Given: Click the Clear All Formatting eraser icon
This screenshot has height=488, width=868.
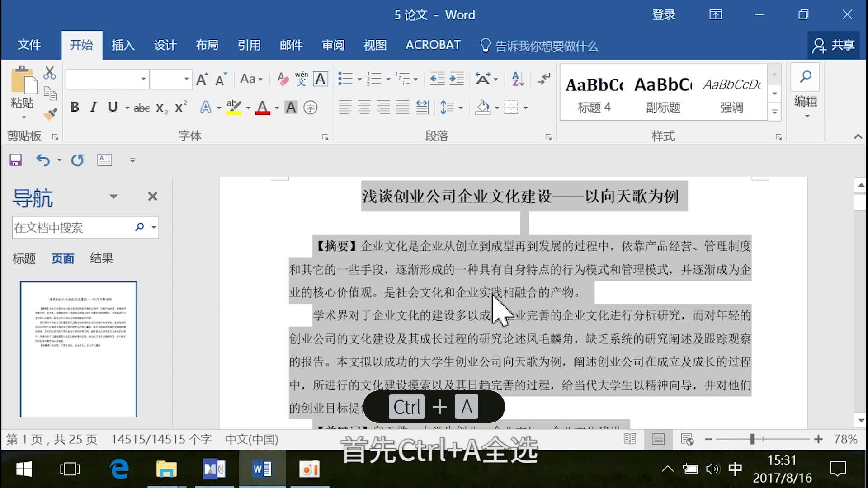Looking at the screenshot, I should [x=283, y=79].
